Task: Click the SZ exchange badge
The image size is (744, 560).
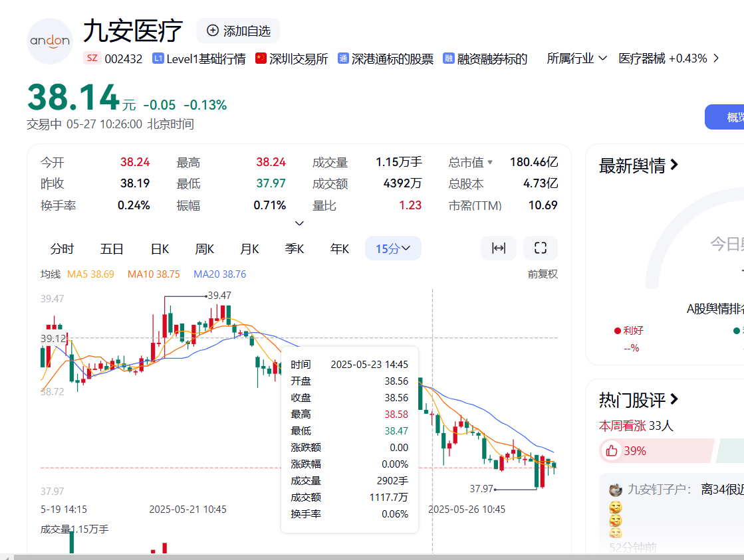Action: pos(92,58)
